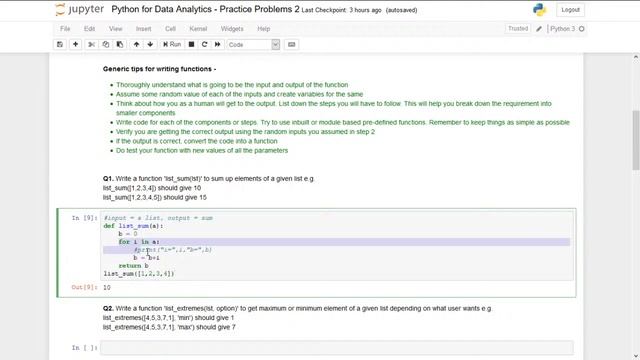Click the '#input = a list' comment line
Viewport: 640px width, 360px height.
[158, 218]
